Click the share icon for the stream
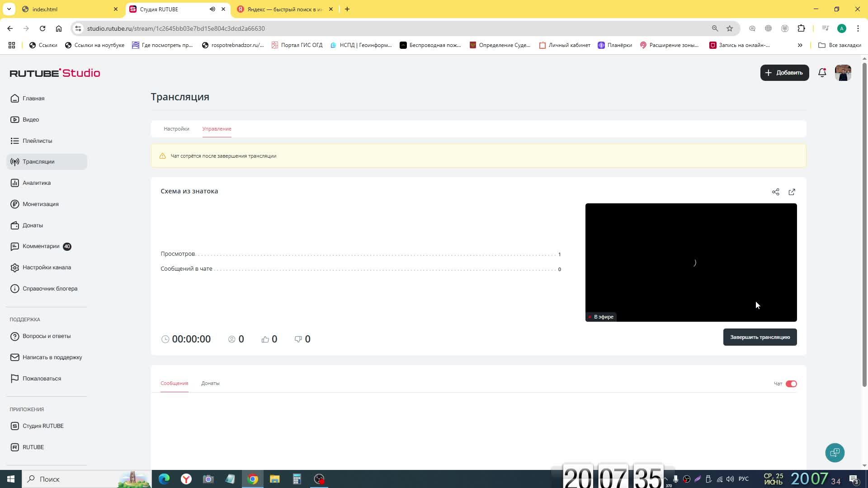This screenshot has width=868, height=488. (775, 192)
